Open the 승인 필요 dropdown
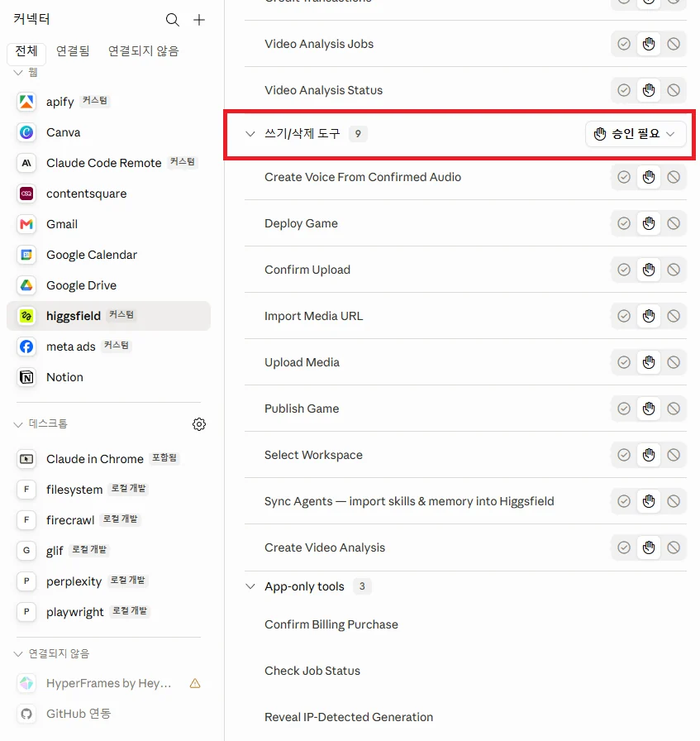Viewport: 700px width, 741px height. click(x=636, y=134)
